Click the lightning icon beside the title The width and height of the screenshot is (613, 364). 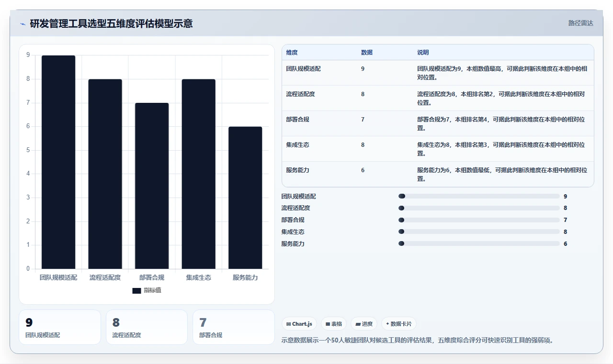coord(23,23)
